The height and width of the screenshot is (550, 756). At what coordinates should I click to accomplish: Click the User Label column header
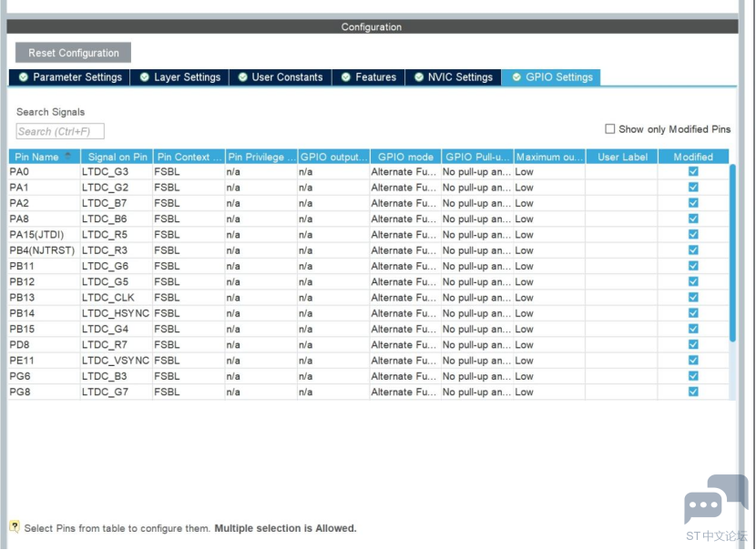click(x=622, y=157)
